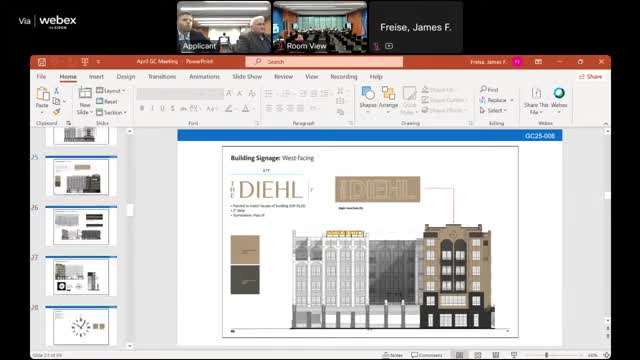The image size is (640, 360).
Task: Click the Cut scissors icon
Action: (57, 91)
